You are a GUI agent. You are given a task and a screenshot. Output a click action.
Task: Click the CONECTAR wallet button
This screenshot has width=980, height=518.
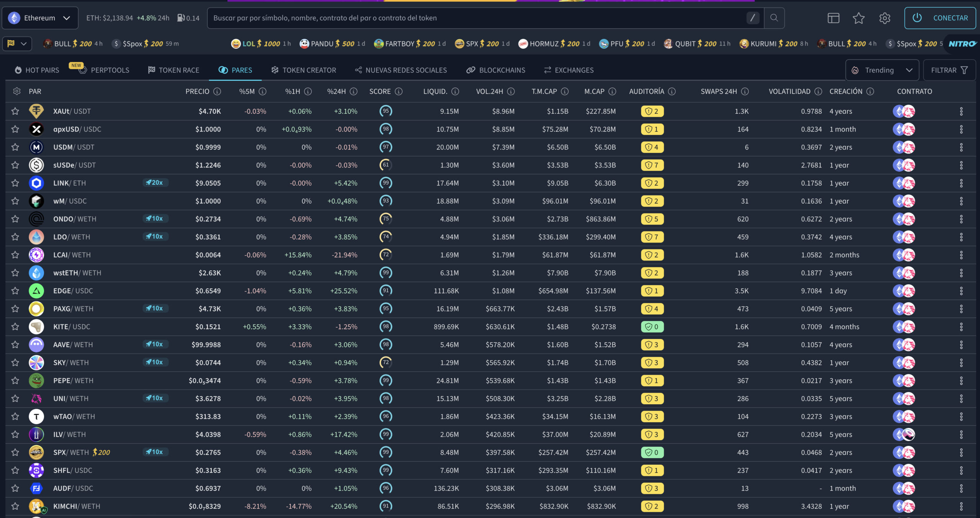point(941,18)
